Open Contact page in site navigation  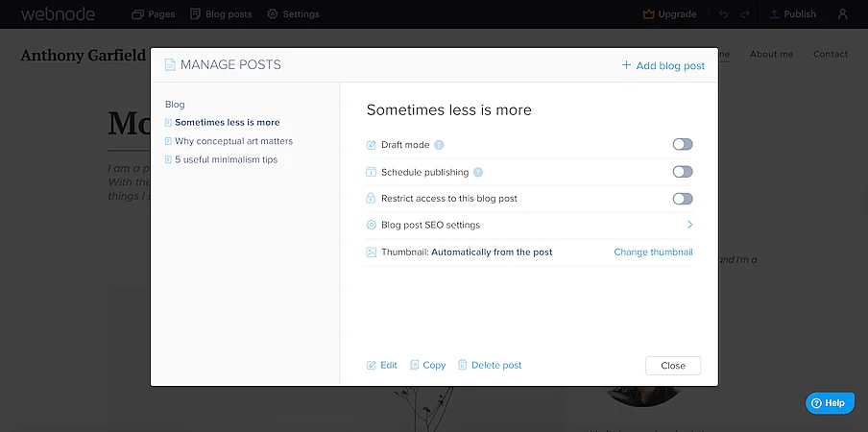coord(831,54)
